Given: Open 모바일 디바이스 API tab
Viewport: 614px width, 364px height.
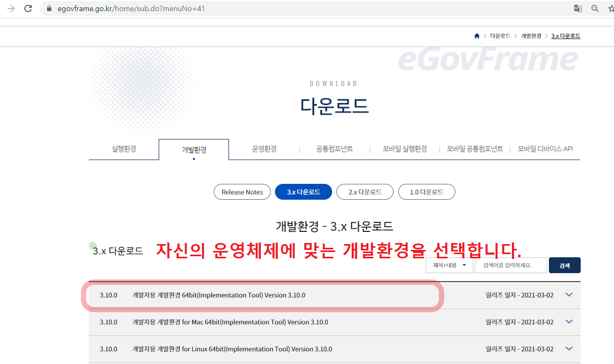Looking at the screenshot, I should click(545, 148).
